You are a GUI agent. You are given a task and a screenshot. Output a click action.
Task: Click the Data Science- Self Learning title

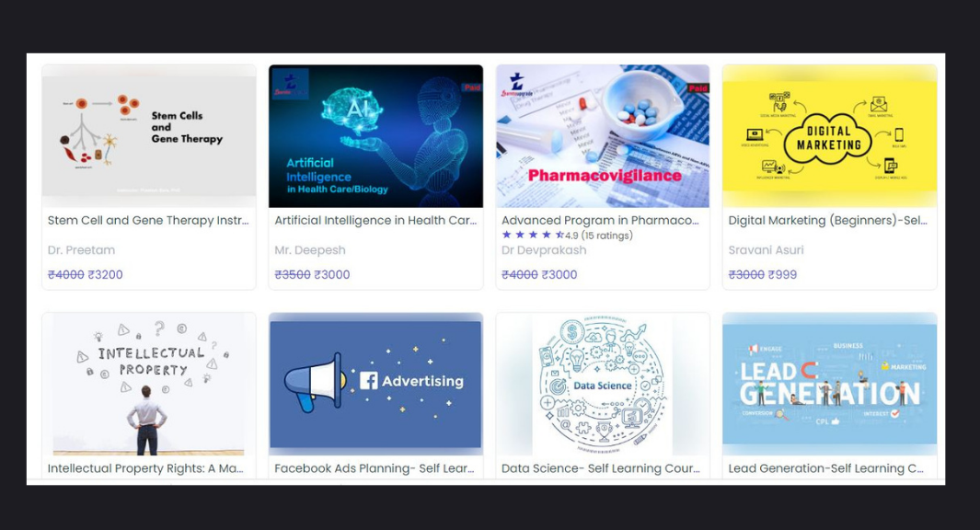click(x=601, y=468)
